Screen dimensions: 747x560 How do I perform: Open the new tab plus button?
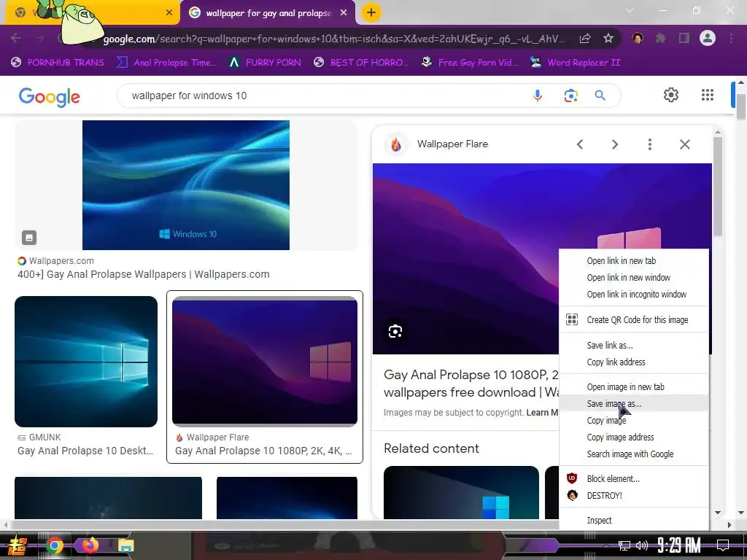[371, 12]
